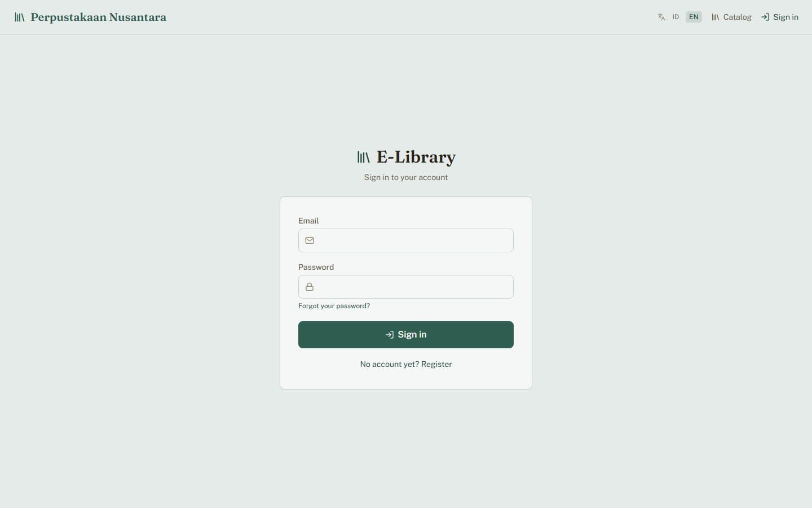Switch language to ID
812x508 pixels.
pyautogui.click(x=676, y=17)
